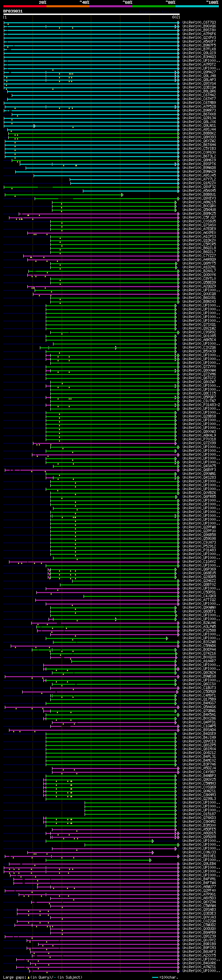Open hit UniRef100_Q6TGT2
222x980 pixels.
(199, 378)
